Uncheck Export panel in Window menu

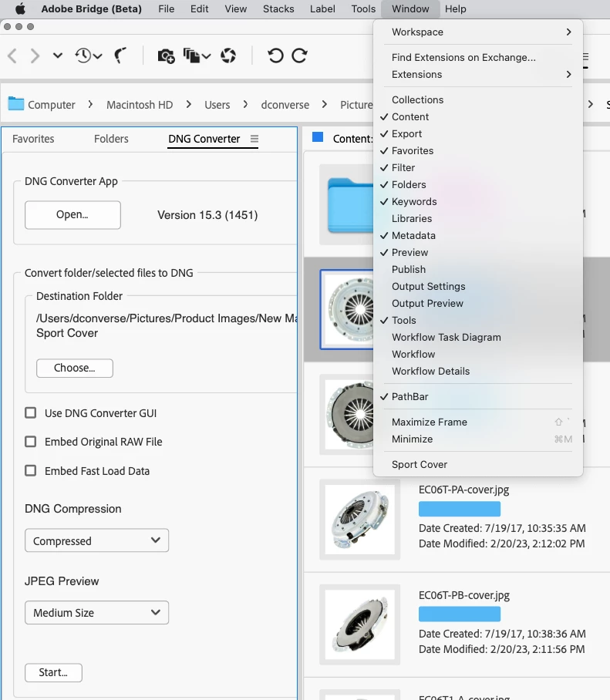[x=478, y=134]
